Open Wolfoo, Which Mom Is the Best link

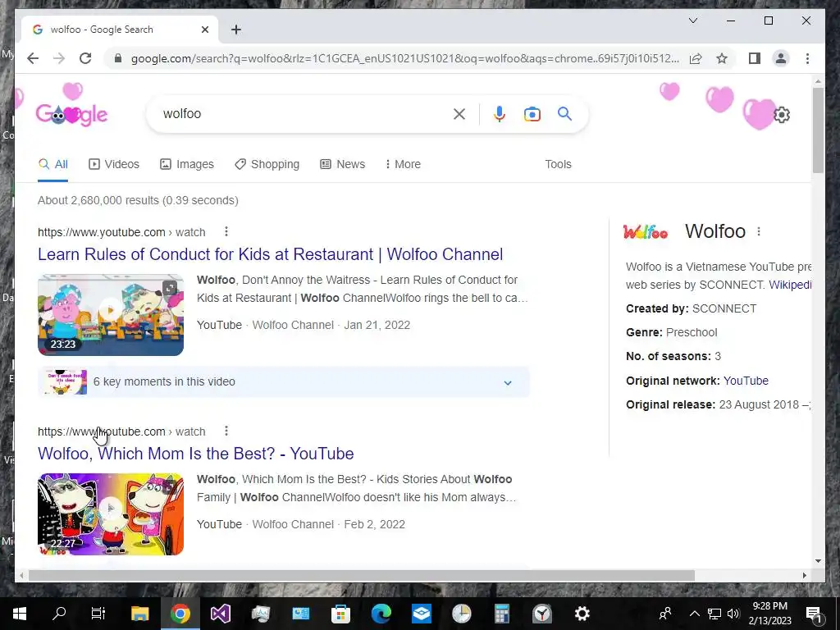tap(195, 453)
